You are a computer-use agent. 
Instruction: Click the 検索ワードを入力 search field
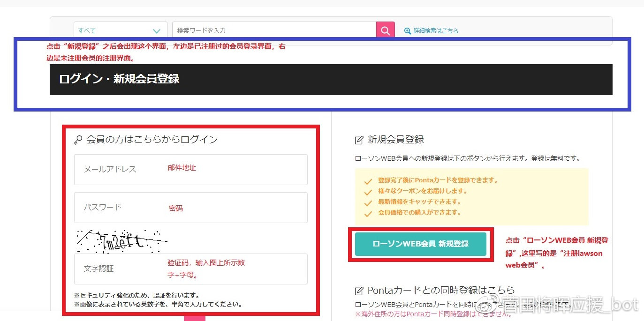pos(274,30)
